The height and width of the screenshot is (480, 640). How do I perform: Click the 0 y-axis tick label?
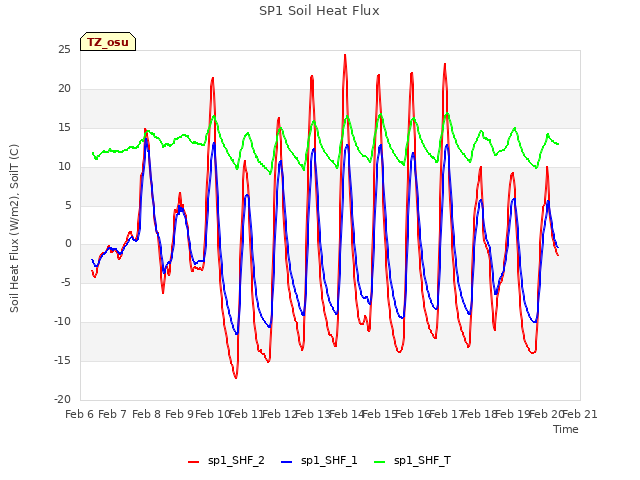point(68,244)
